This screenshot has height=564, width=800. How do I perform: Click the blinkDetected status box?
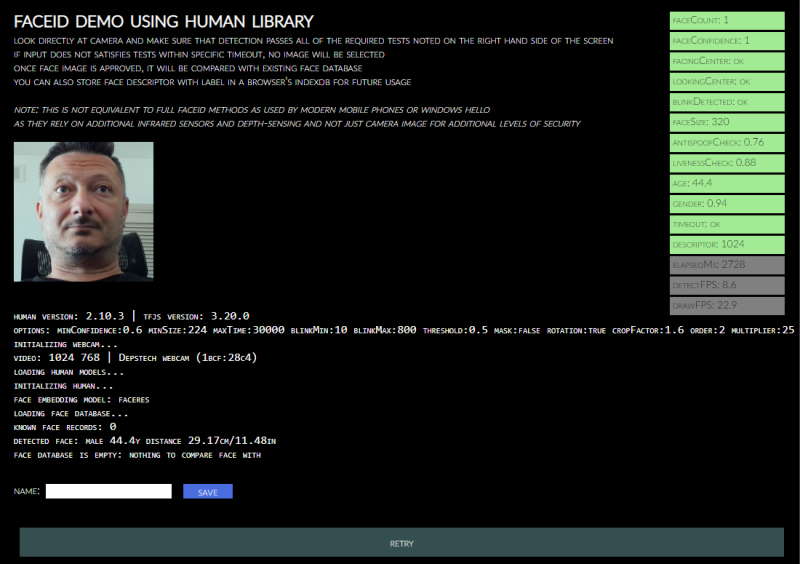tap(727, 102)
